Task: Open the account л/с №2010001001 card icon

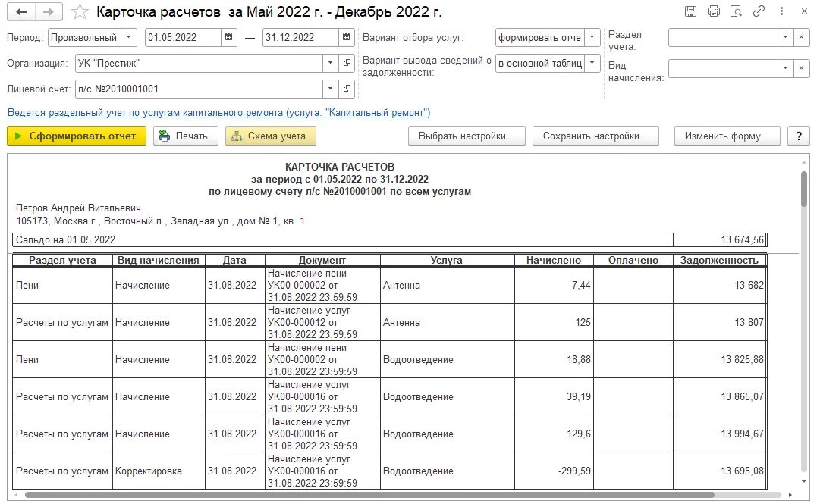Action: tap(347, 89)
